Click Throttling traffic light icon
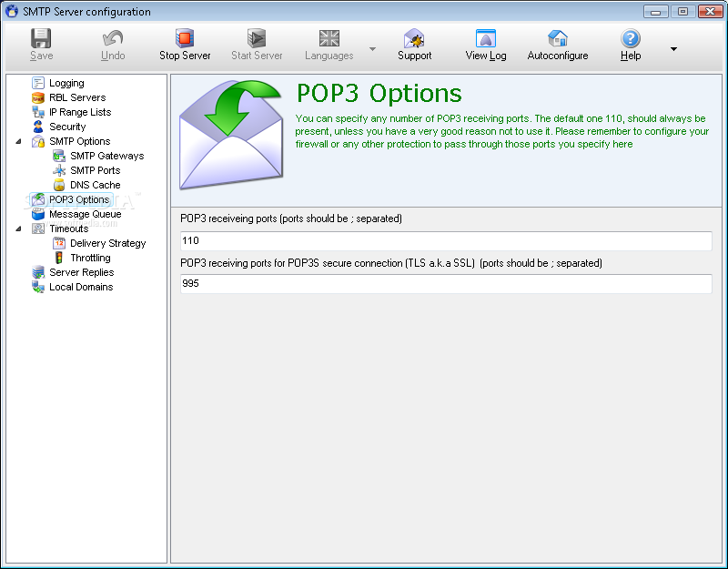This screenshot has width=728, height=569. coord(59,258)
